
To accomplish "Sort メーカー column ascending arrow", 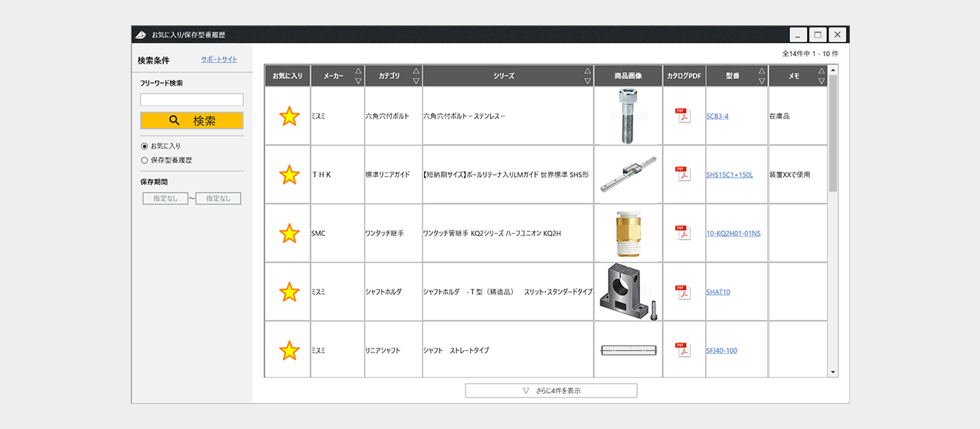I will tap(358, 70).
